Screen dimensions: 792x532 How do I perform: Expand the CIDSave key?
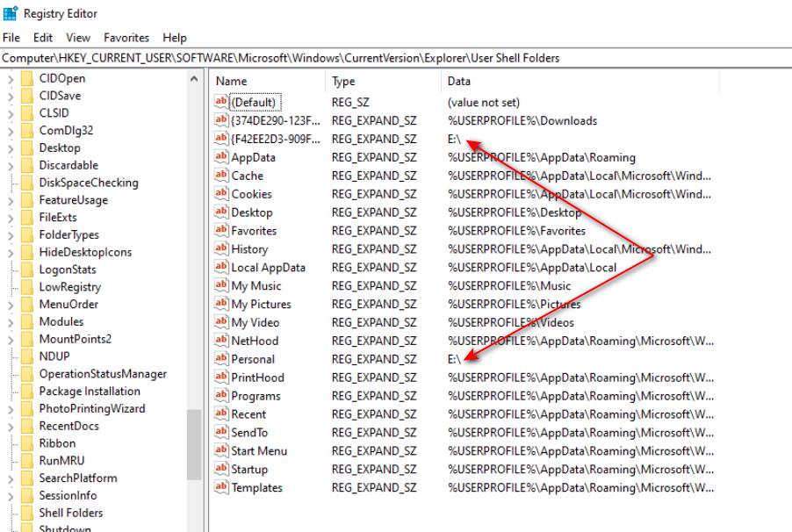pyautogui.click(x=11, y=96)
